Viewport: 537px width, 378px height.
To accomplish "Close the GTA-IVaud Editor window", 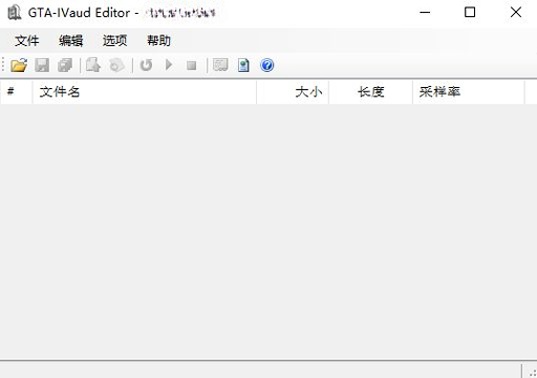I will (516, 12).
